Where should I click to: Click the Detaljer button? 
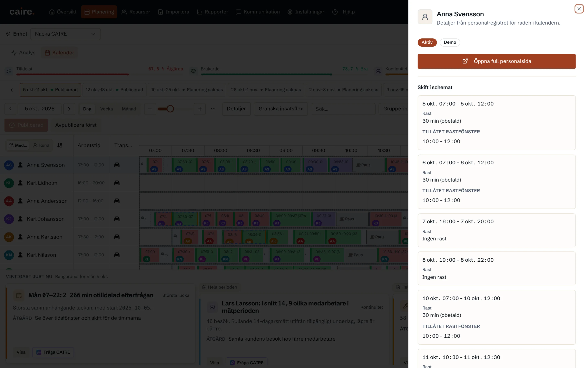[x=236, y=109]
